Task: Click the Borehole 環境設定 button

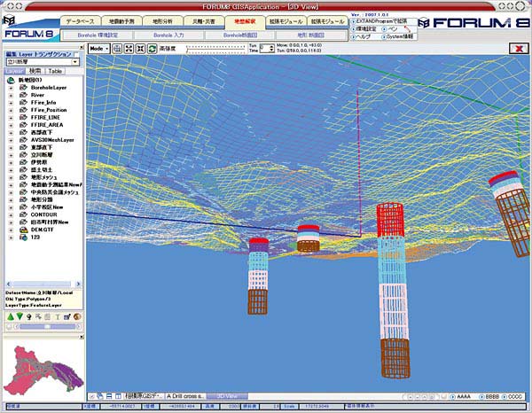Action: coord(98,35)
